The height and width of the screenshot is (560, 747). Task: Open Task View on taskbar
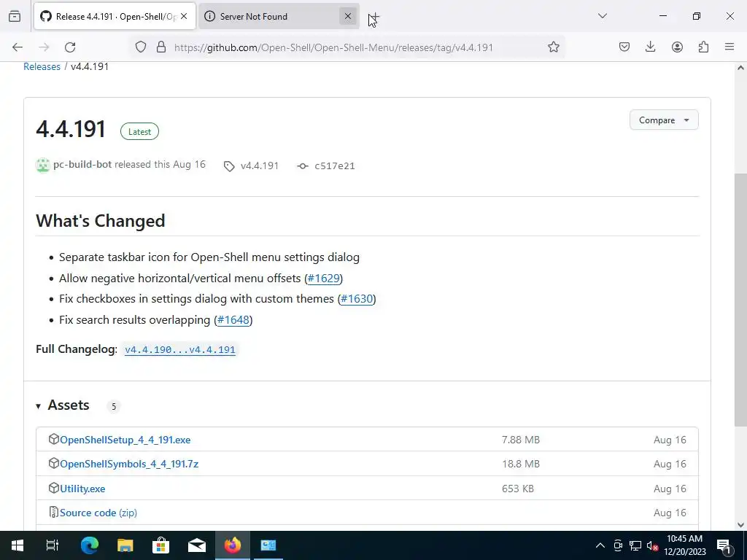click(53, 545)
